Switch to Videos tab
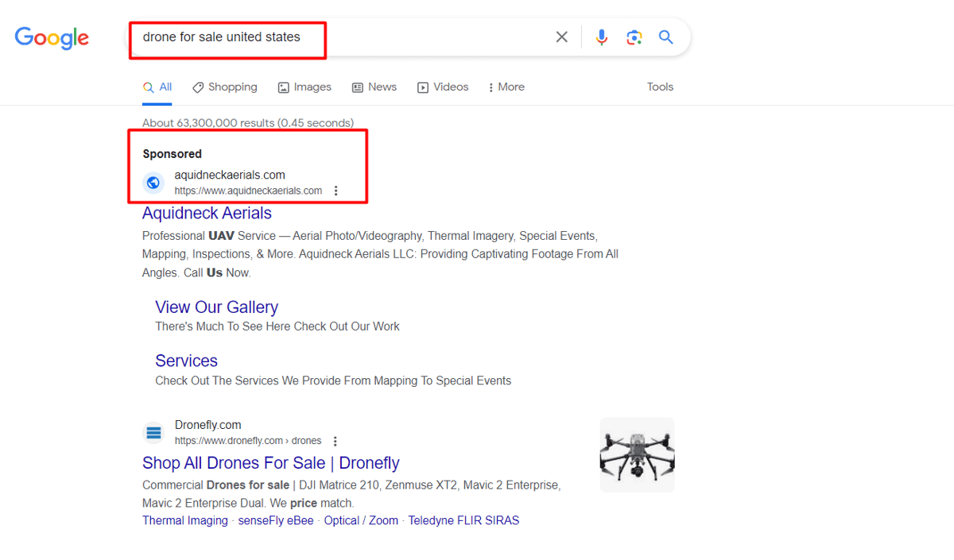Viewport: 954px width, 560px height. [x=443, y=87]
